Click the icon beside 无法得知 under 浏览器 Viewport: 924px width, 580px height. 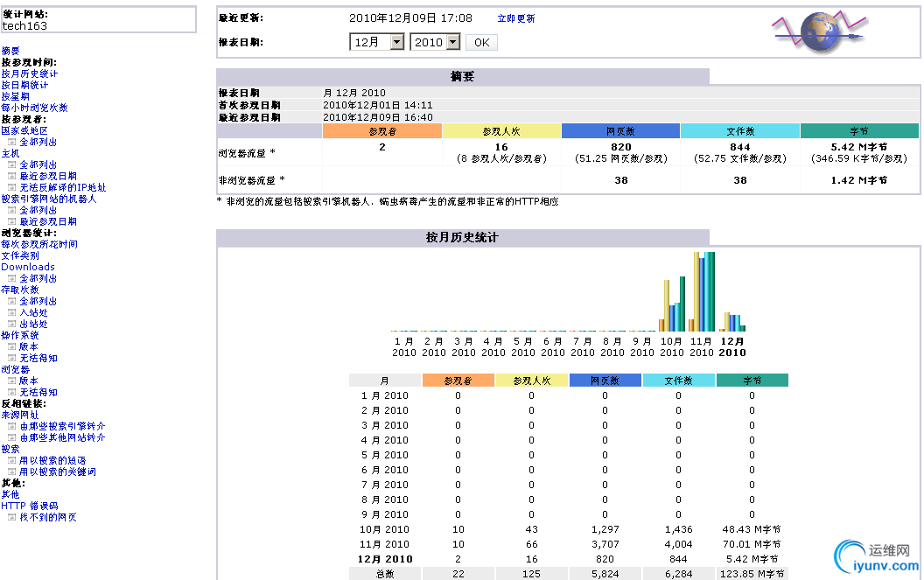point(11,392)
